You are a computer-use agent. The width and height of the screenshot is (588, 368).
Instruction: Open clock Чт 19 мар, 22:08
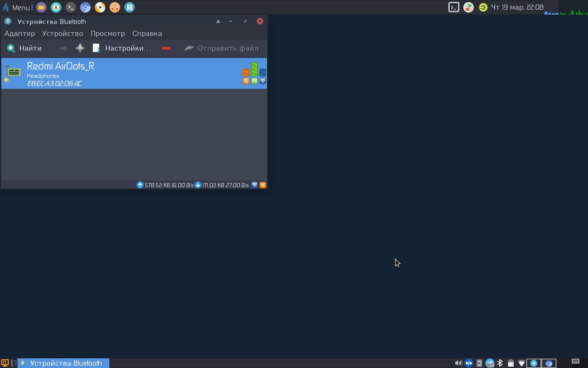coord(517,7)
